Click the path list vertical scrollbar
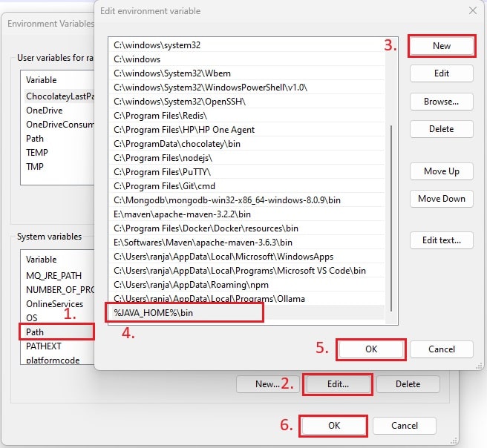 391,218
